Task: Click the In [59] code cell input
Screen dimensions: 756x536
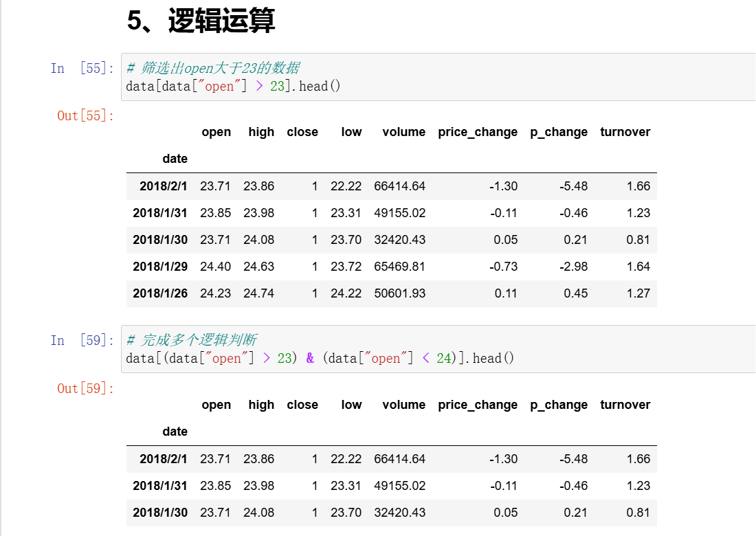Action: [x=438, y=349]
